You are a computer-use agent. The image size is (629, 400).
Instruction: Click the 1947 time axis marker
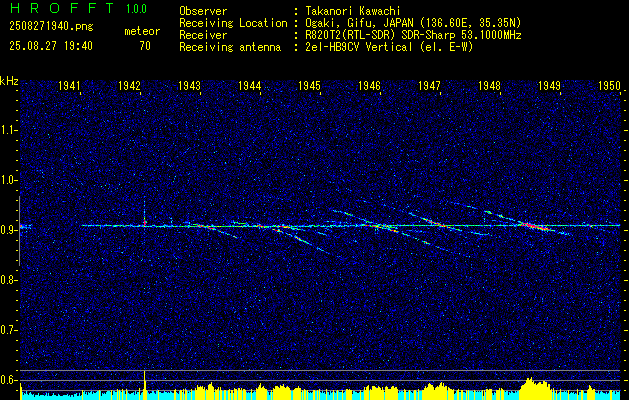(429, 85)
